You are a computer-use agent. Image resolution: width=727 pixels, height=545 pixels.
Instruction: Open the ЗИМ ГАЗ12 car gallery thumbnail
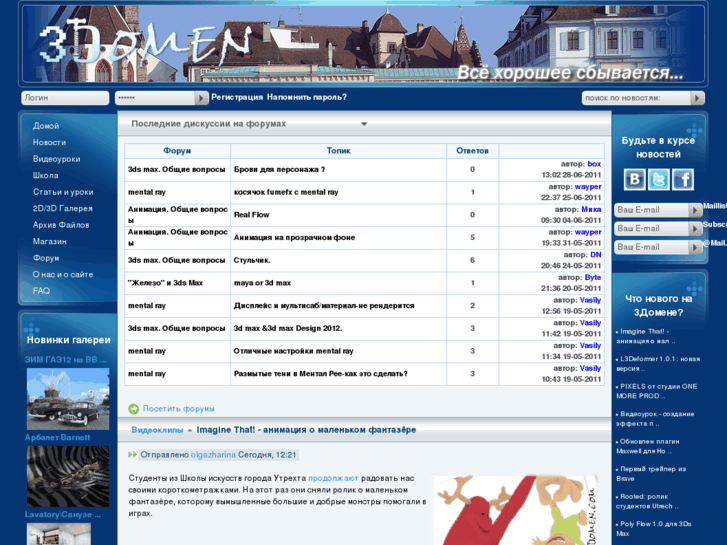point(68,399)
